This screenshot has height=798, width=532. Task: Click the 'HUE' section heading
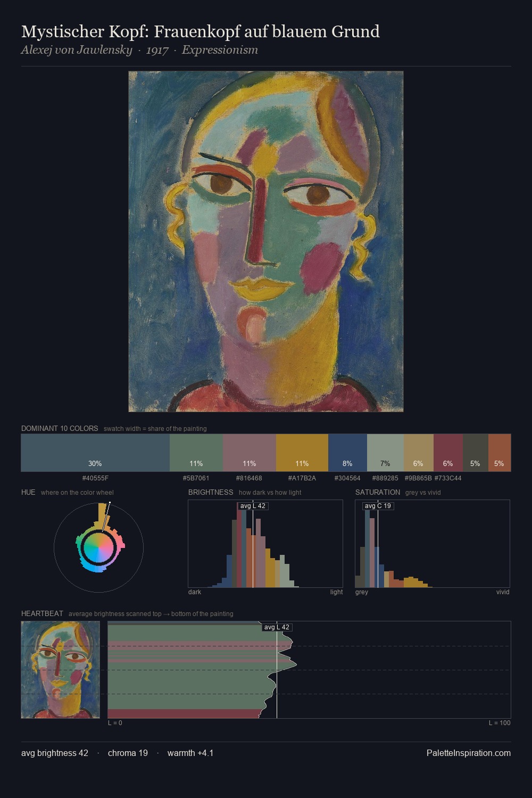(28, 492)
